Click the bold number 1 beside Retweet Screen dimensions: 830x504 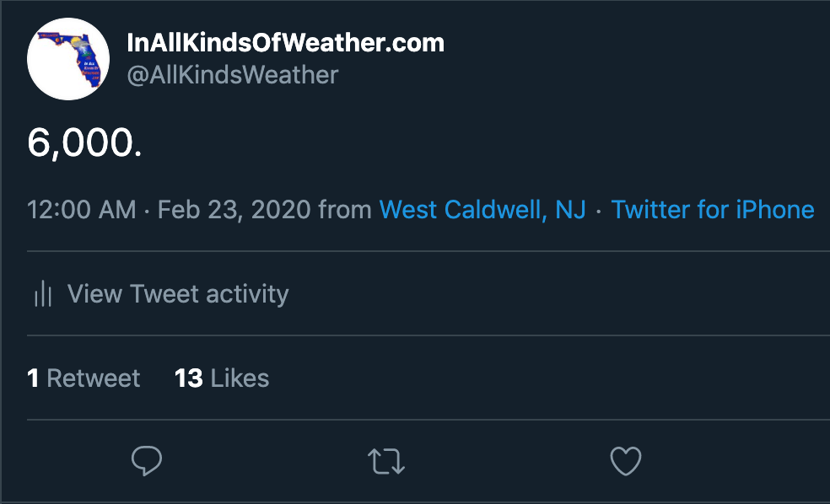click(x=33, y=378)
